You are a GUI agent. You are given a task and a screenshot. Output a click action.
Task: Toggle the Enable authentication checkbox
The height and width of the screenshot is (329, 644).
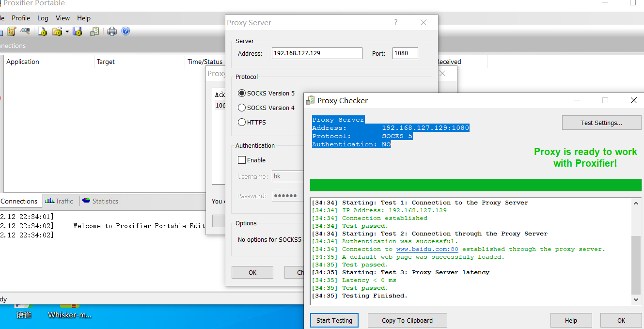click(252, 160)
